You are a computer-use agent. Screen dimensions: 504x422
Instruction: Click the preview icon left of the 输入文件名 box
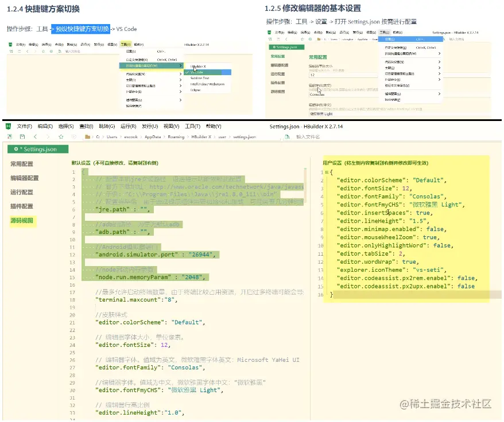(x=288, y=137)
